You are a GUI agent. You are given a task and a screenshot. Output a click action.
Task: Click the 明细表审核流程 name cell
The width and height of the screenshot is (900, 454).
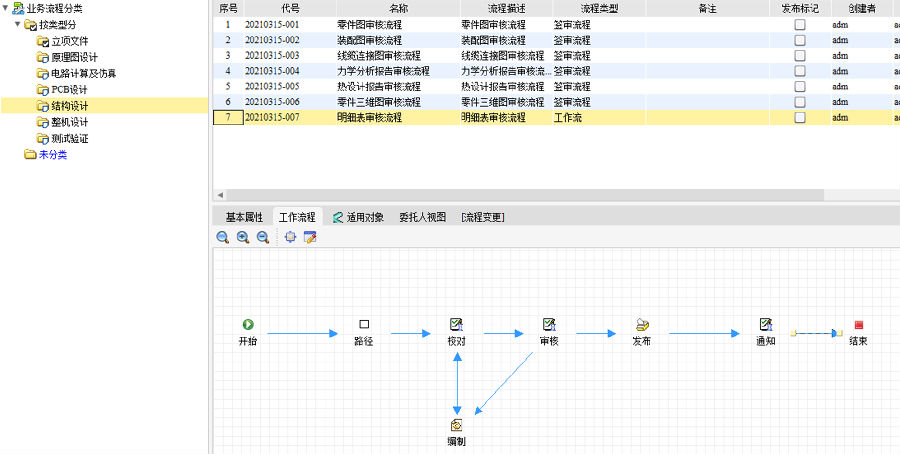pos(398,118)
